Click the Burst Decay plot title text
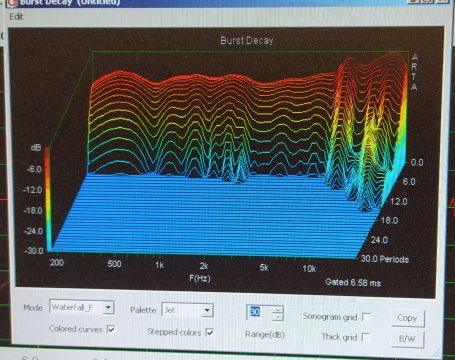The image size is (455, 360). tap(247, 41)
